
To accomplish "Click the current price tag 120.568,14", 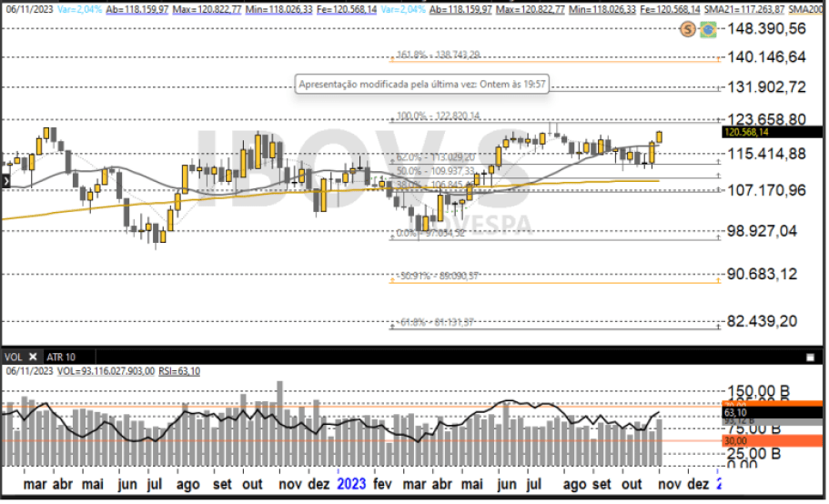I will 772,132.
